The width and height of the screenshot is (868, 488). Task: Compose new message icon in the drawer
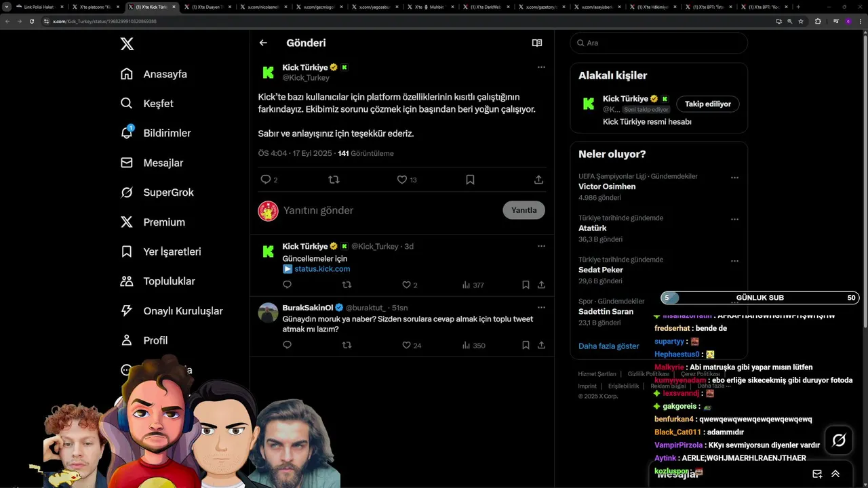817,474
